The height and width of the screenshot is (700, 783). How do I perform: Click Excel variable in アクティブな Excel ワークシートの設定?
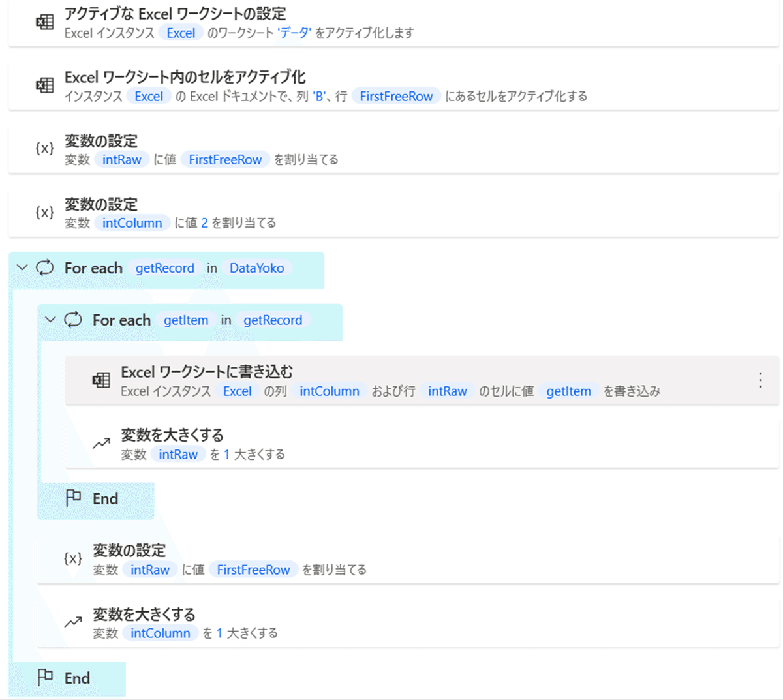pos(181,33)
